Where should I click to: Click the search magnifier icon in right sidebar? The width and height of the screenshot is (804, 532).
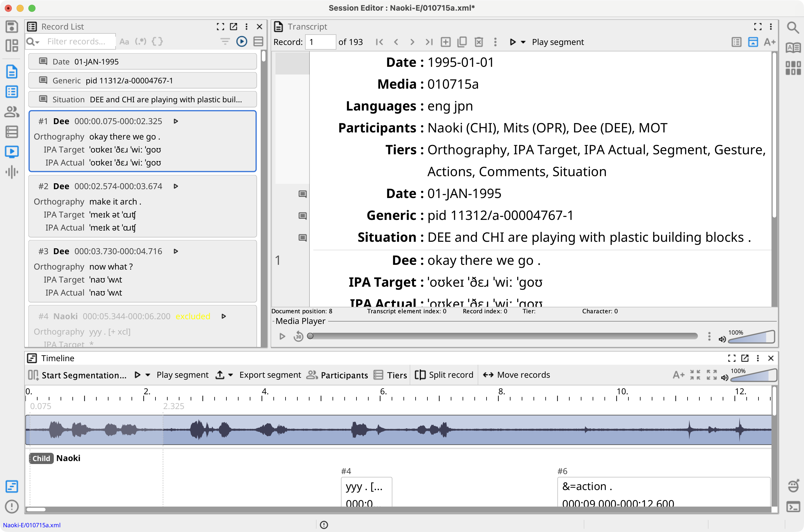[x=793, y=27]
